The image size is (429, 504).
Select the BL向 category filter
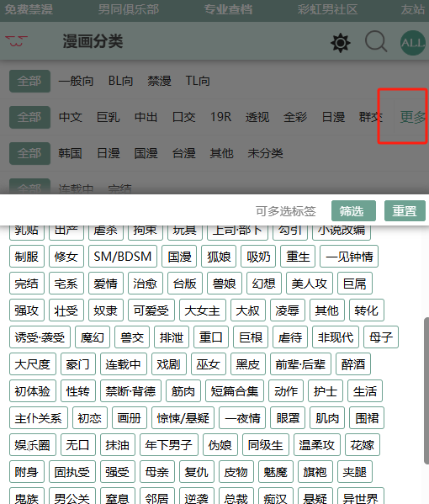point(120,81)
